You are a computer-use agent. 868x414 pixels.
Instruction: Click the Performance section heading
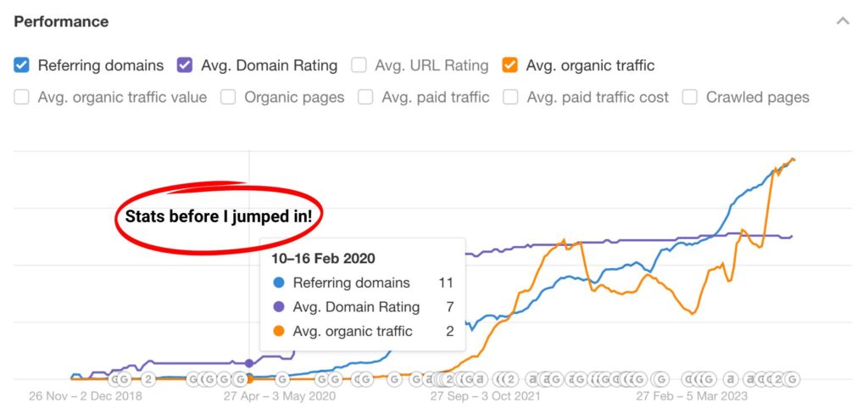click(x=61, y=21)
